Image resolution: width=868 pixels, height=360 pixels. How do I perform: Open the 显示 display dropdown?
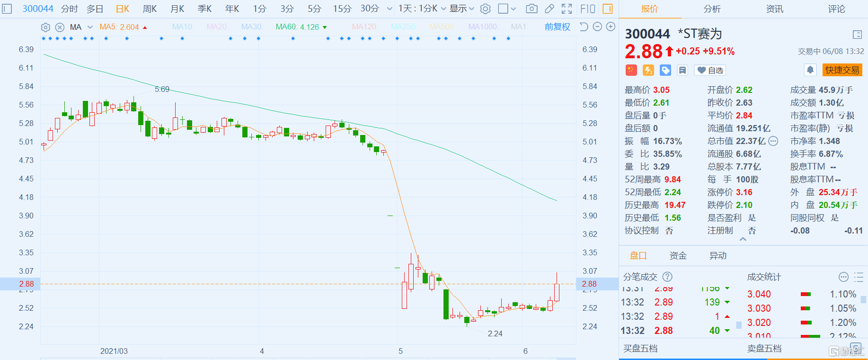click(461, 9)
